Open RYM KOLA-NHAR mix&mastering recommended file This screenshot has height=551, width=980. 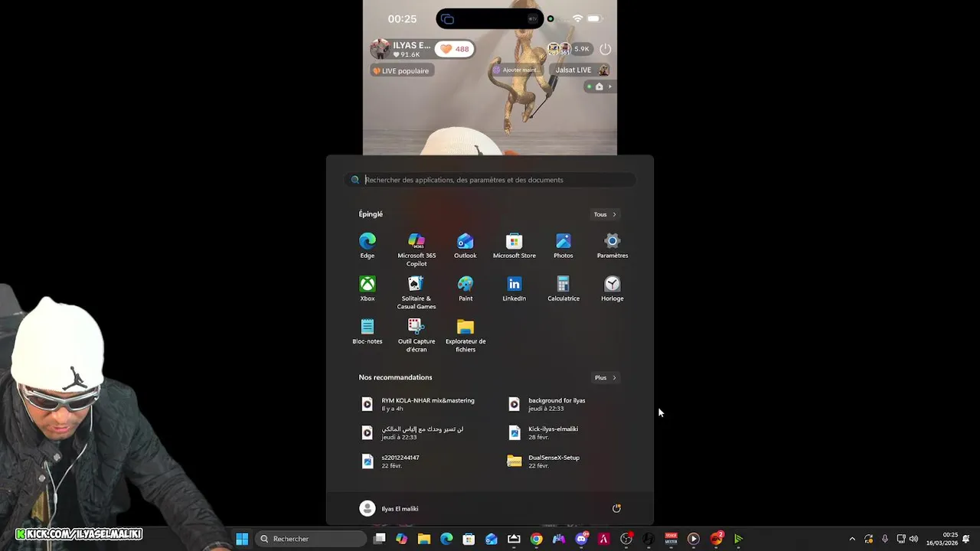pyautogui.click(x=418, y=404)
